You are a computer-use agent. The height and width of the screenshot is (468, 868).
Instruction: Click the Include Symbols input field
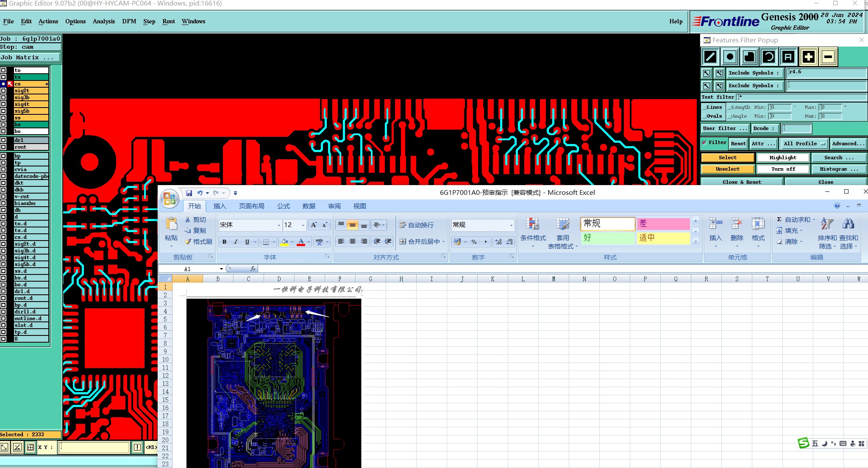(x=826, y=73)
